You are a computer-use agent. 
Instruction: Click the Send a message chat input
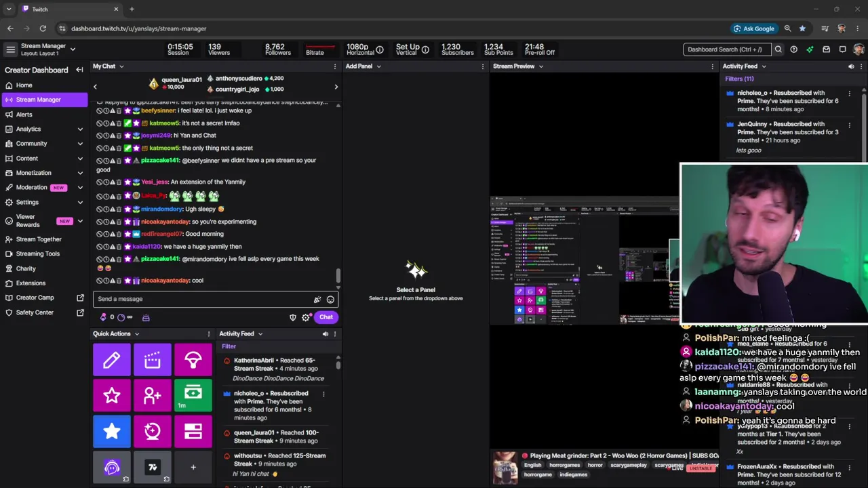click(203, 299)
